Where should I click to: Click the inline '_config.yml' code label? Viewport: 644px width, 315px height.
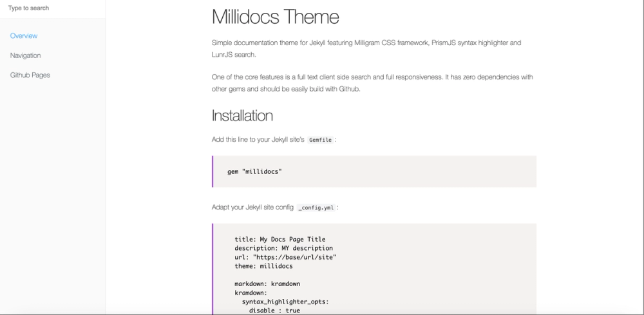coord(316,207)
